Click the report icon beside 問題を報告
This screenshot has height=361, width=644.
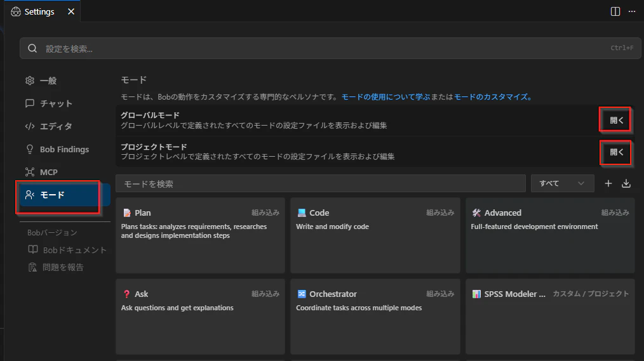(x=32, y=267)
